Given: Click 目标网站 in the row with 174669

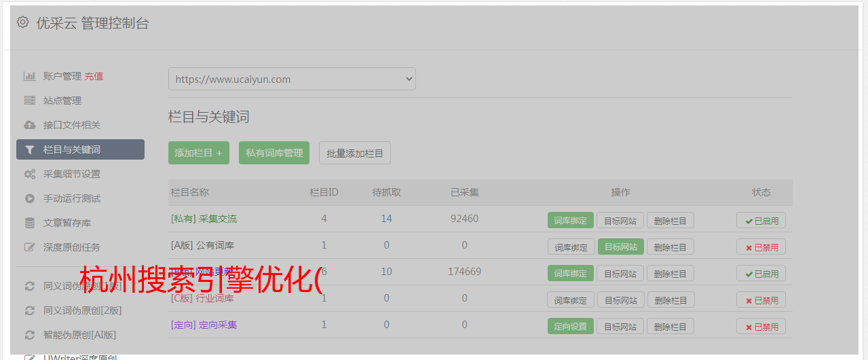Looking at the screenshot, I should coord(621,273).
